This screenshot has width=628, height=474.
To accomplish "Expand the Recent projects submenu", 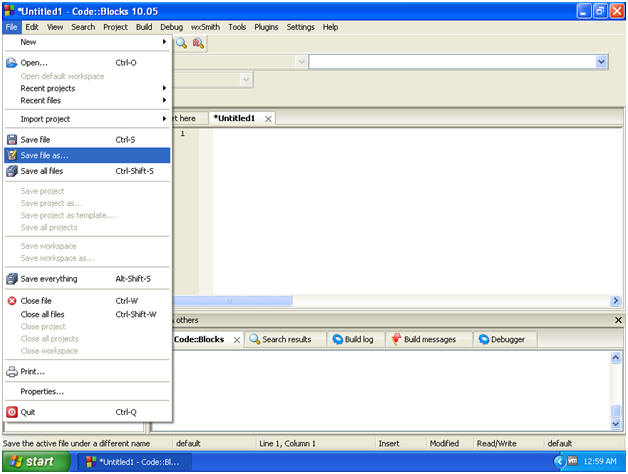I will click(x=88, y=88).
